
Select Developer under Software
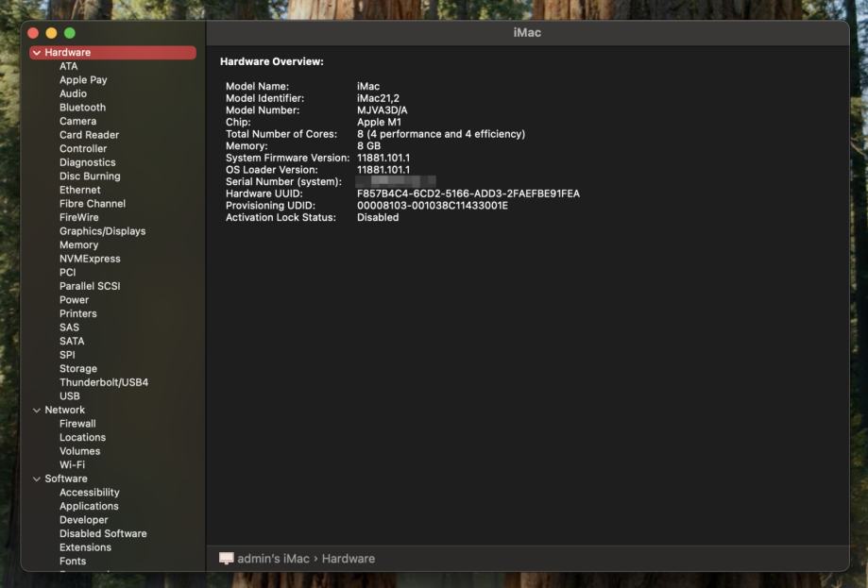84,520
